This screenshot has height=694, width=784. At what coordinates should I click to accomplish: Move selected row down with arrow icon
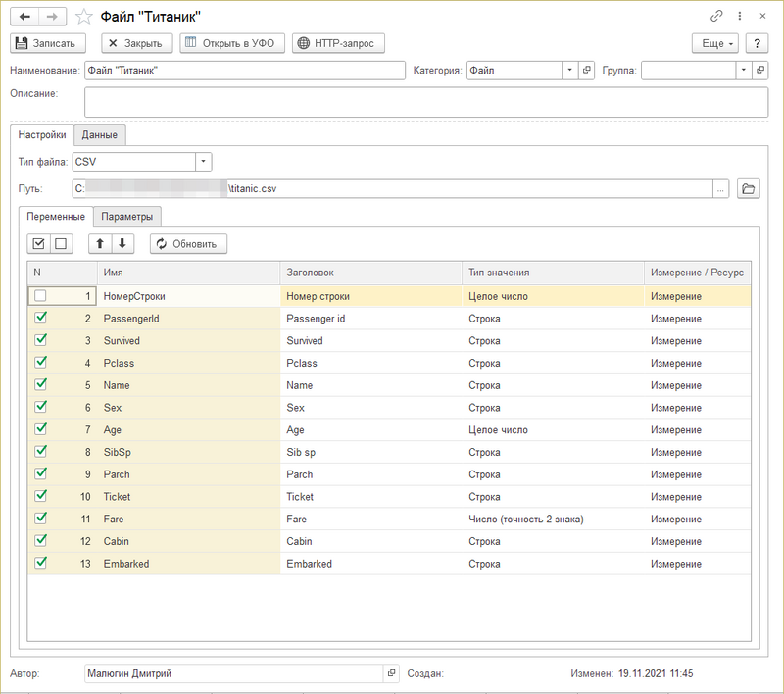click(x=122, y=243)
